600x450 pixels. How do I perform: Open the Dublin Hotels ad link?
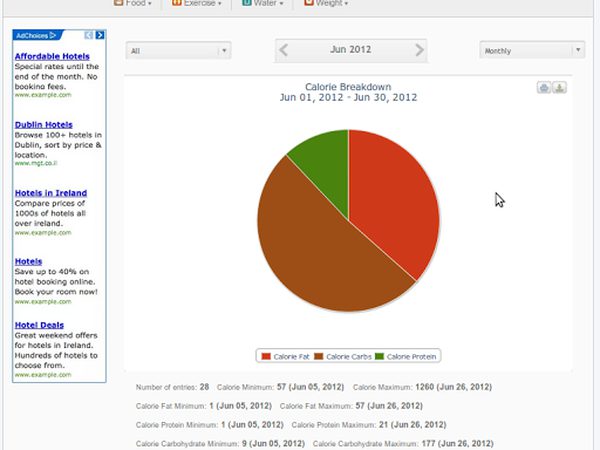(x=44, y=125)
